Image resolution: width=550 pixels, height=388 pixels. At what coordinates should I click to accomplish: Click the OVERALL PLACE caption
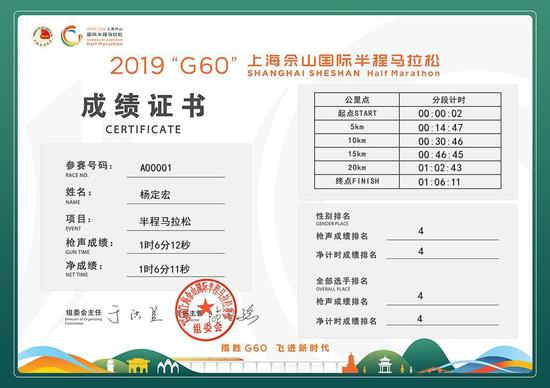tap(333, 289)
